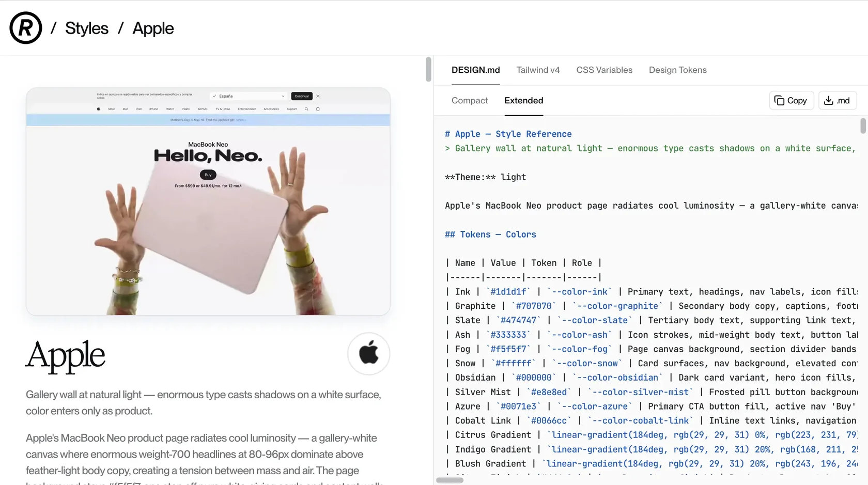Screen dimensions: 868x485
Task: Show the Design Tokens tab
Action: (x=678, y=70)
